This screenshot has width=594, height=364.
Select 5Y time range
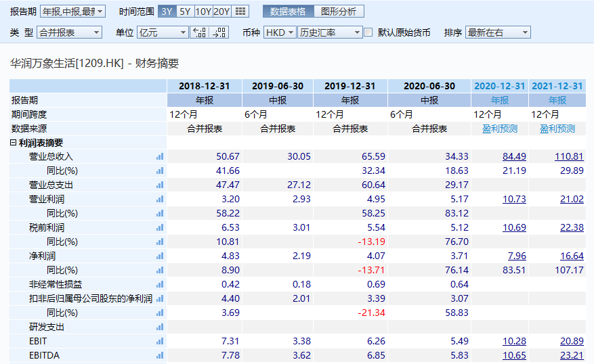coord(184,12)
